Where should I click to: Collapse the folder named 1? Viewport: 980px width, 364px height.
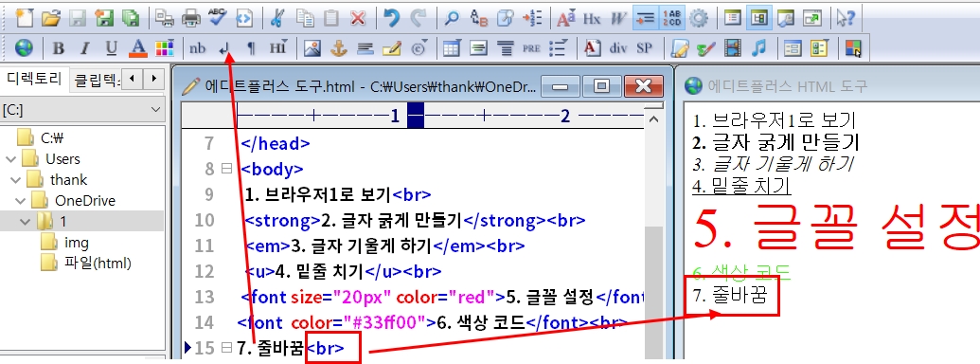[x=26, y=222]
